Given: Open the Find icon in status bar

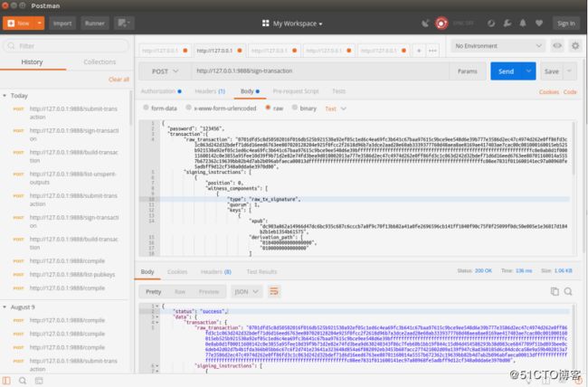Looking at the screenshot, I should coord(23,381).
